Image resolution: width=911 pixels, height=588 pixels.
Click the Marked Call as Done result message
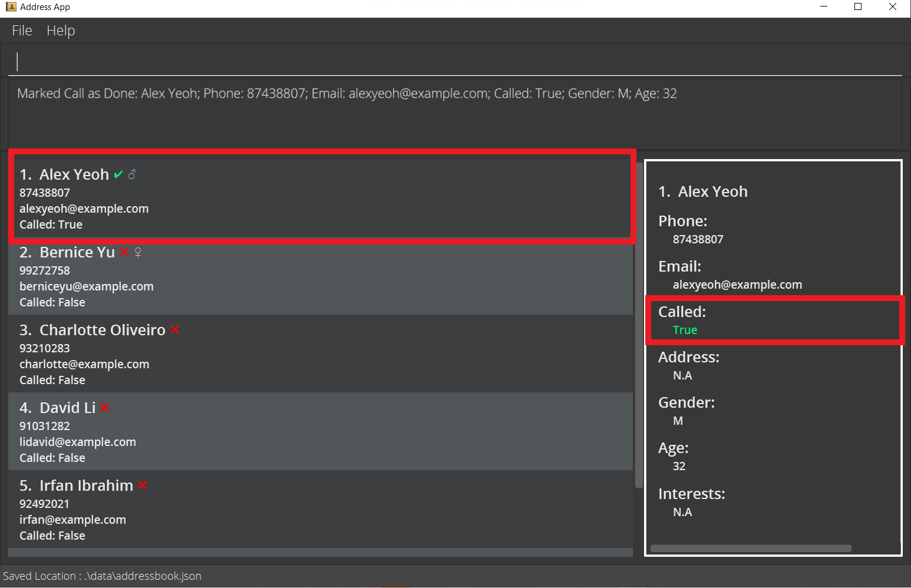point(346,94)
